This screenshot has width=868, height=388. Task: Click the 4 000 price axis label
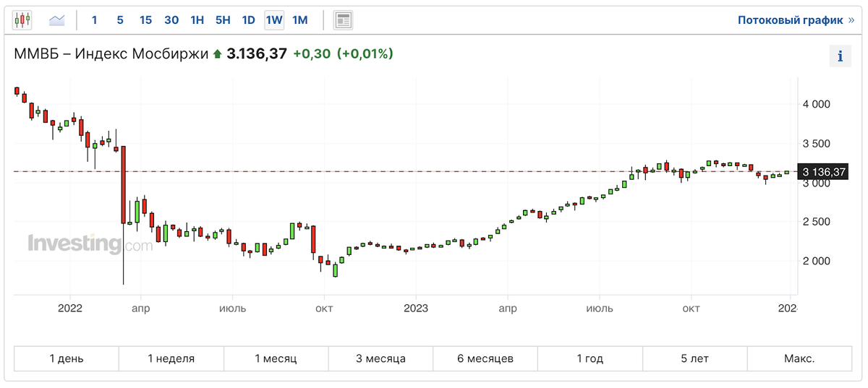pos(817,105)
